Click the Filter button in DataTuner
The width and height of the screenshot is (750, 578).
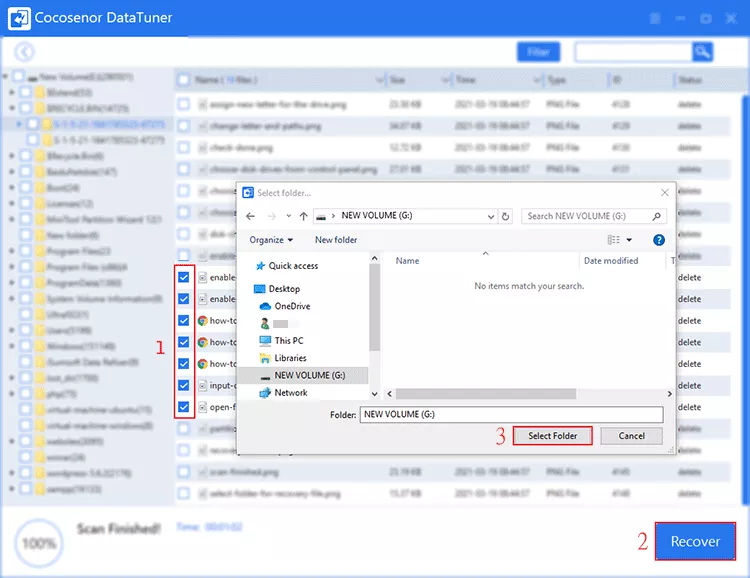[538, 52]
